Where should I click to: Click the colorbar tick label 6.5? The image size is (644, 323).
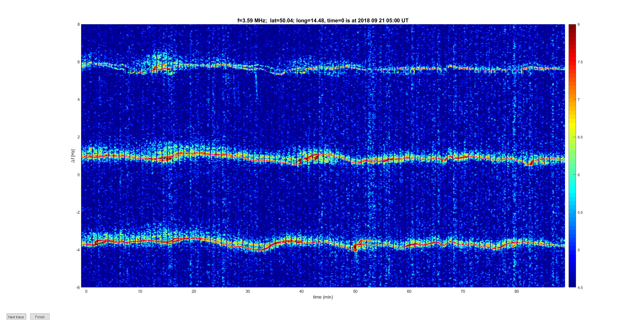pos(580,137)
